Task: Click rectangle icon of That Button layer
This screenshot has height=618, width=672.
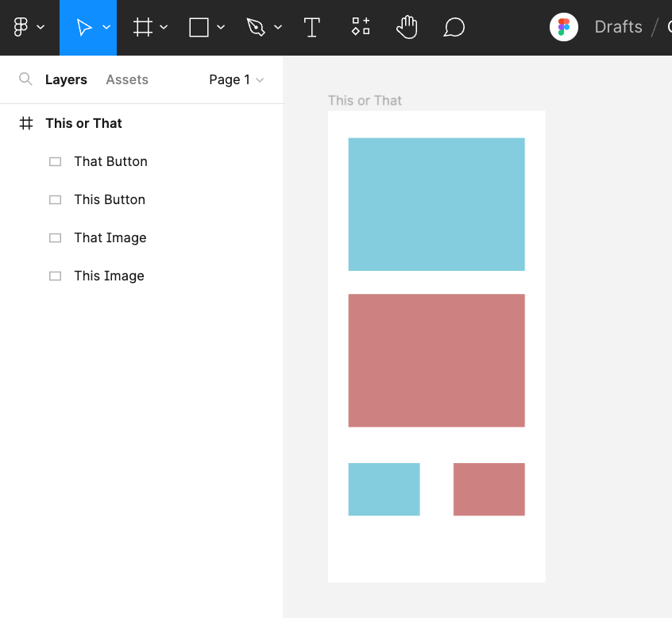Action: (56, 161)
